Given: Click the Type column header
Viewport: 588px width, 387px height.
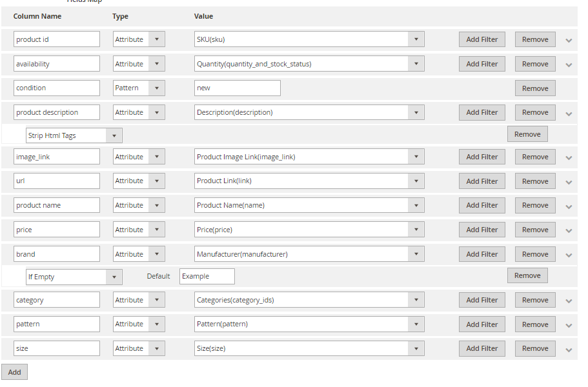Looking at the screenshot, I should (120, 17).
